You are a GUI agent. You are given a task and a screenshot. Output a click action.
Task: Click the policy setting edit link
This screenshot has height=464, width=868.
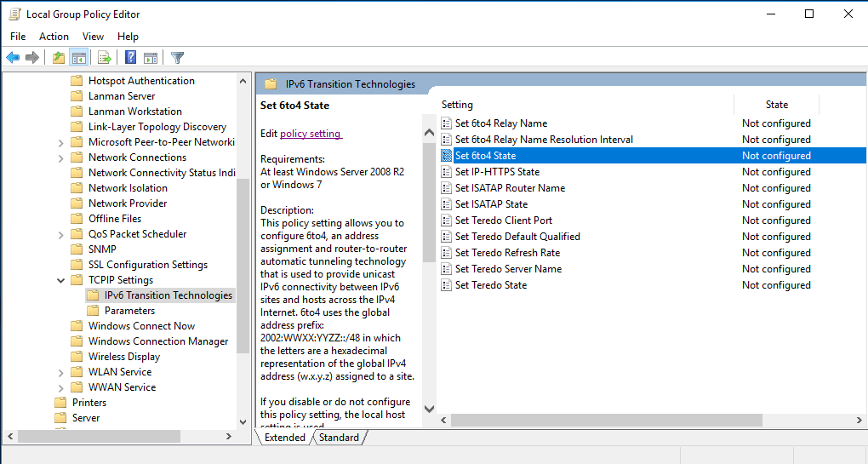tap(311, 134)
